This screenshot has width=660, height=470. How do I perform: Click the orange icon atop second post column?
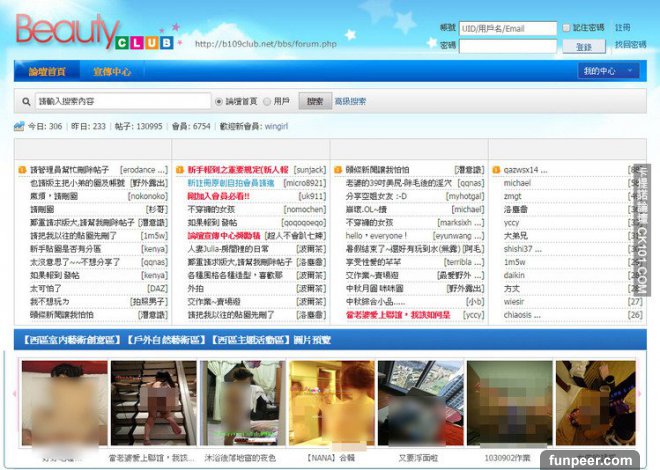coord(179,170)
